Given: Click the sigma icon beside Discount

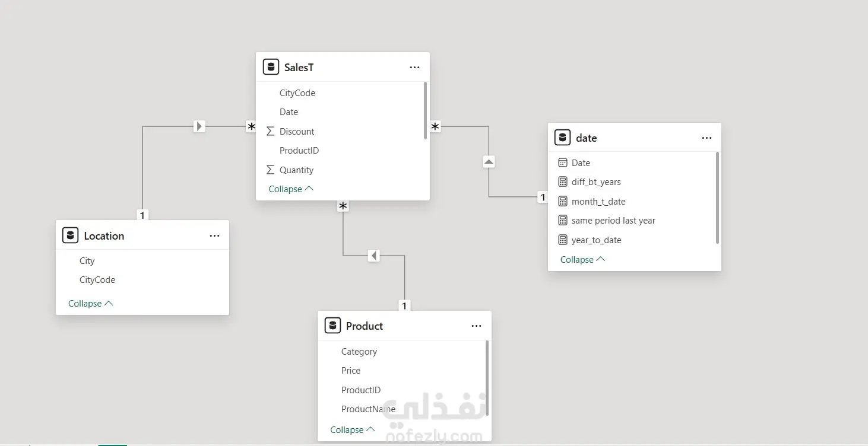Looking at the screenshot, I should [270, 132].
